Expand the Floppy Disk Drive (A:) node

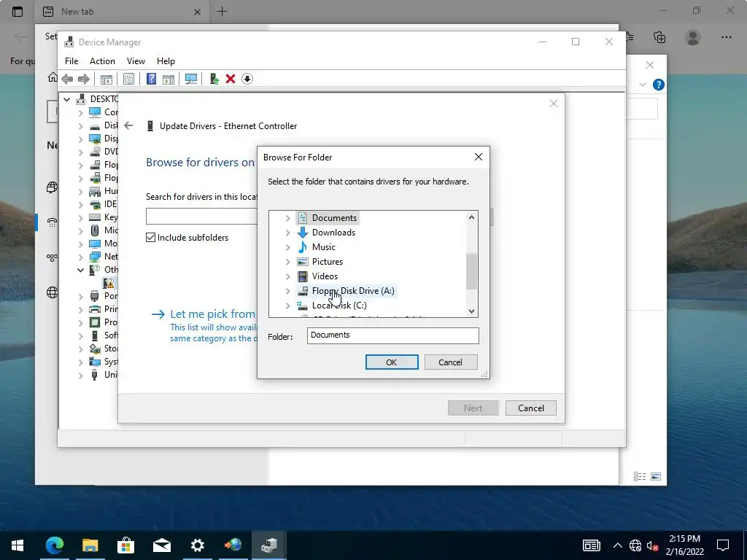point(287,291)
